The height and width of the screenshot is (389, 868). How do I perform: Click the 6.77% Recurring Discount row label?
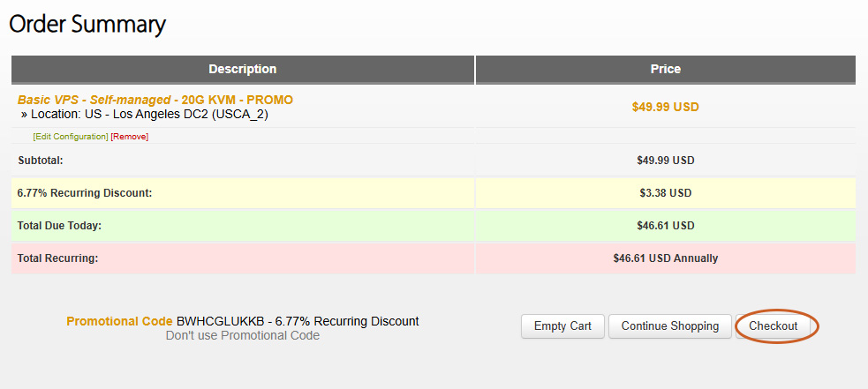coord(85,192)
